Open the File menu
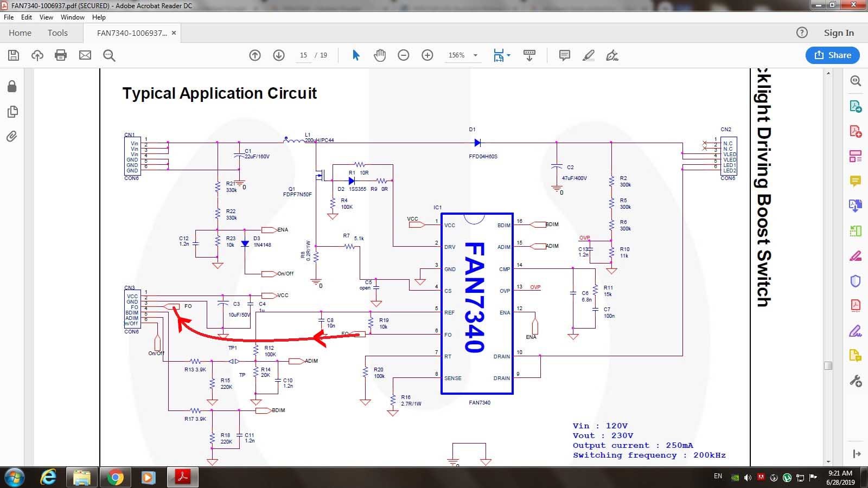Image resolution: width=868 pixels, height=488 pixels. 9,17
